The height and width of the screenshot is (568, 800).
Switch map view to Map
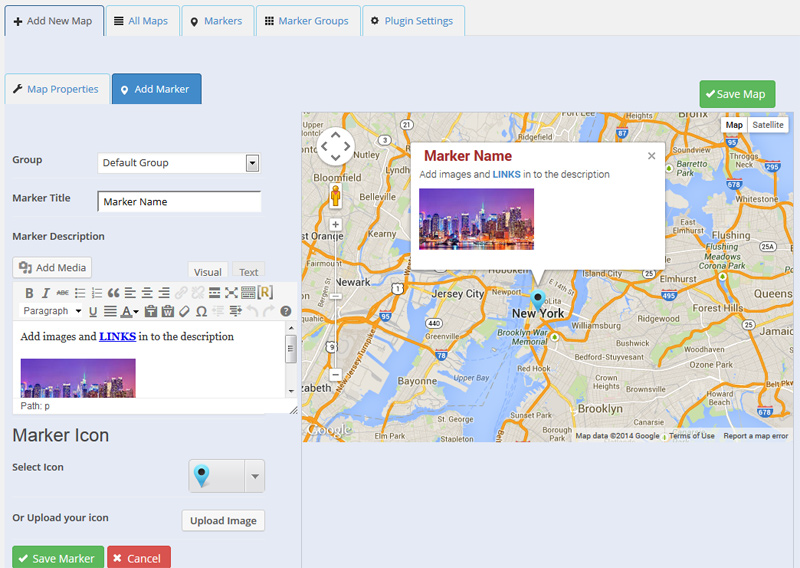click(x=734, y=125)
